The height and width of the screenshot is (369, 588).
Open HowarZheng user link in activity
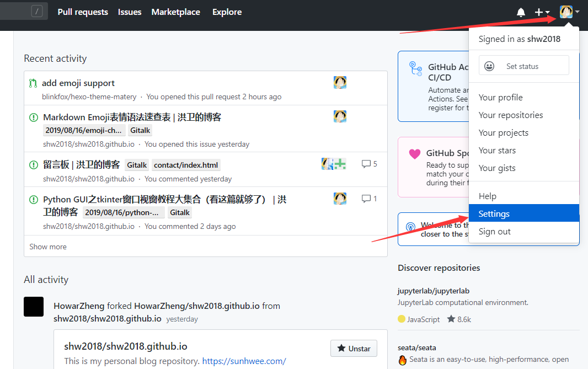point(79,306)
